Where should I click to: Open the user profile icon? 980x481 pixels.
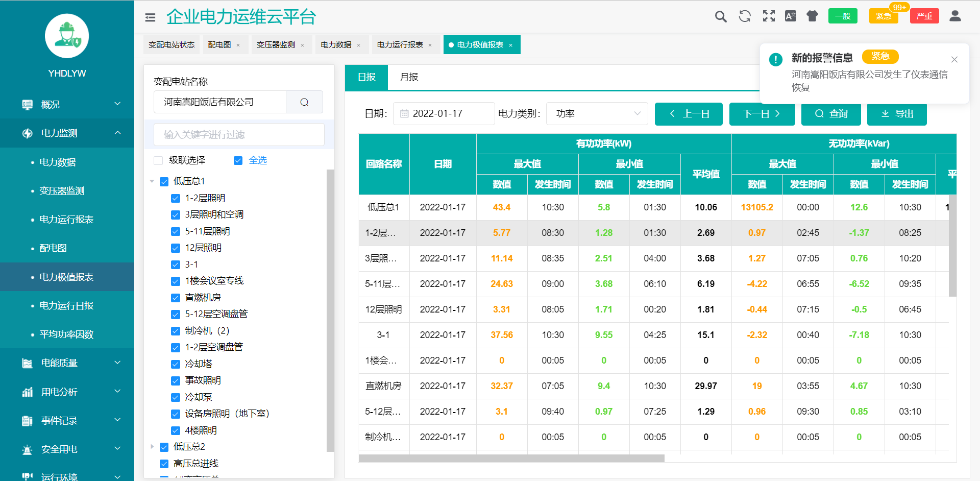pos(955,16)
